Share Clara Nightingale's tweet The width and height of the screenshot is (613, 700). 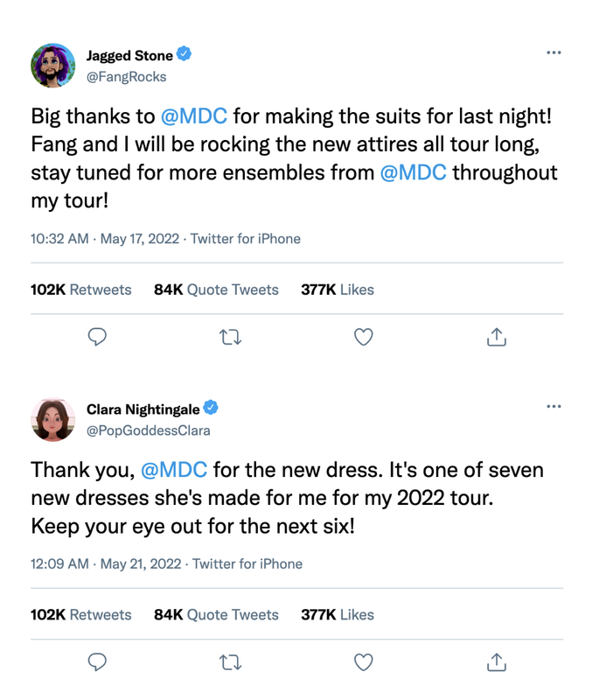[x=496, y=662]
